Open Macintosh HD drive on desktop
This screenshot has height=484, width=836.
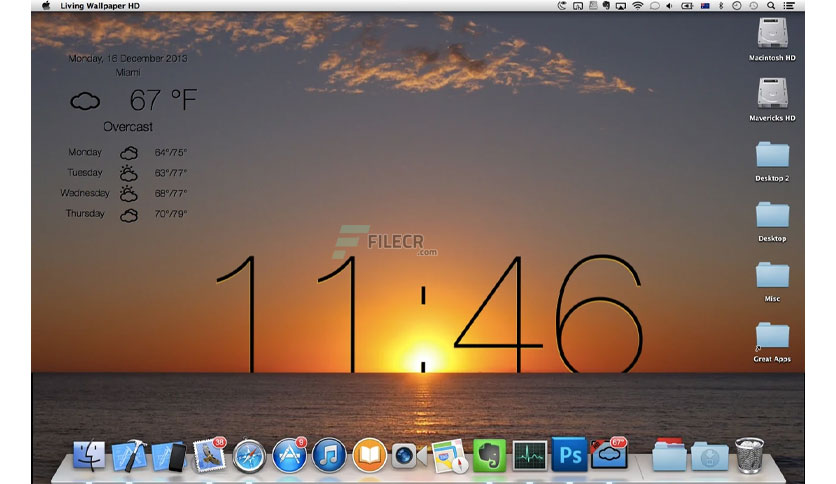pyautogui.click(x=772, y=39)
